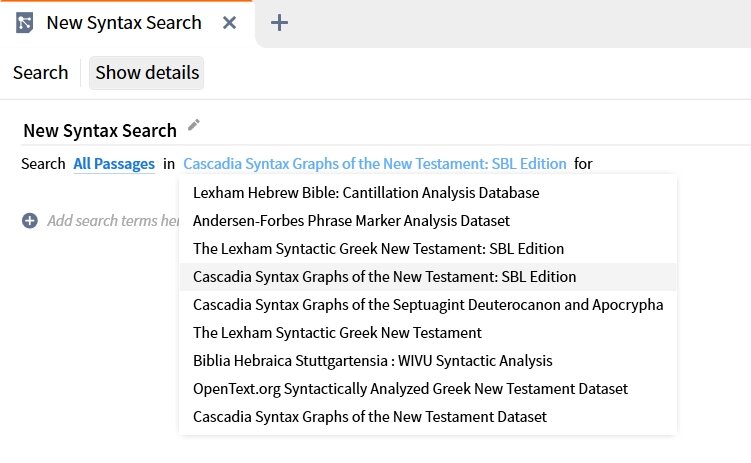Screen dimensions: 751x463
Task: Pick The Lexham Syntactic Greek New Testament entry
Action: [428, 332]
